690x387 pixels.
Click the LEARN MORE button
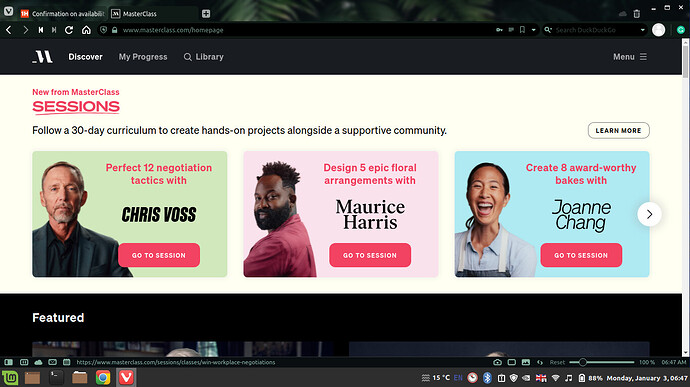(618, 130)
